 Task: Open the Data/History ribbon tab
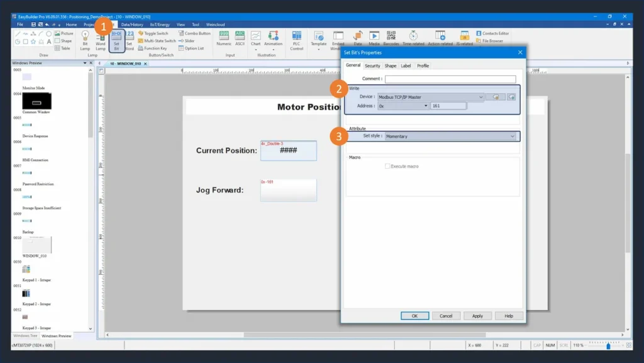point(132,25)
